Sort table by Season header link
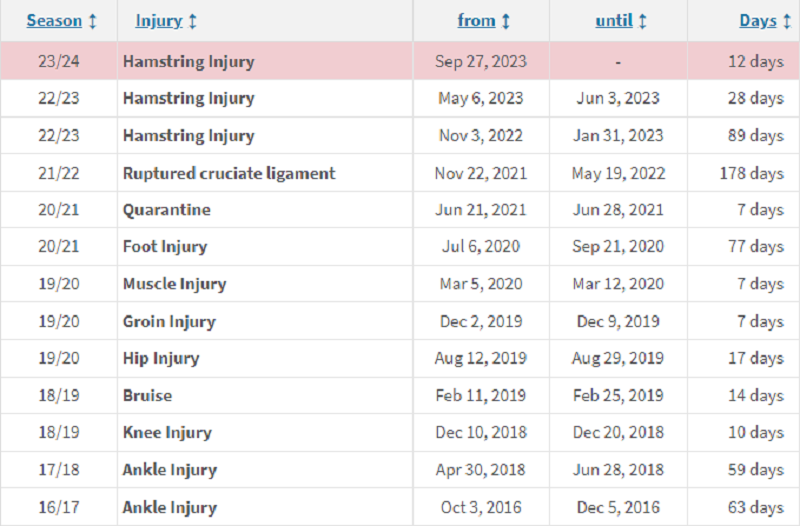Image resolution: width=800 pixels, height=526 pixels. (54, 20)
